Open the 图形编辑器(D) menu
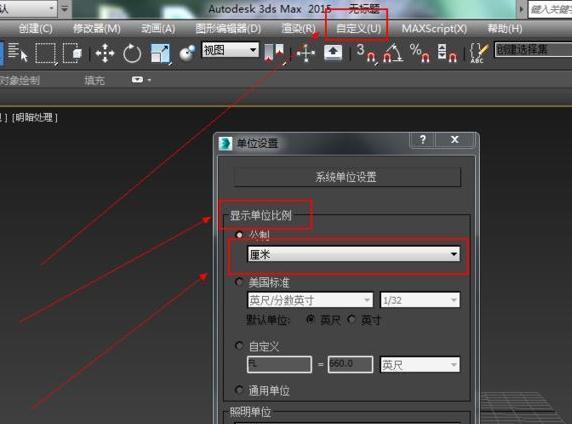The image size is (572, 424). coord(228,28)
